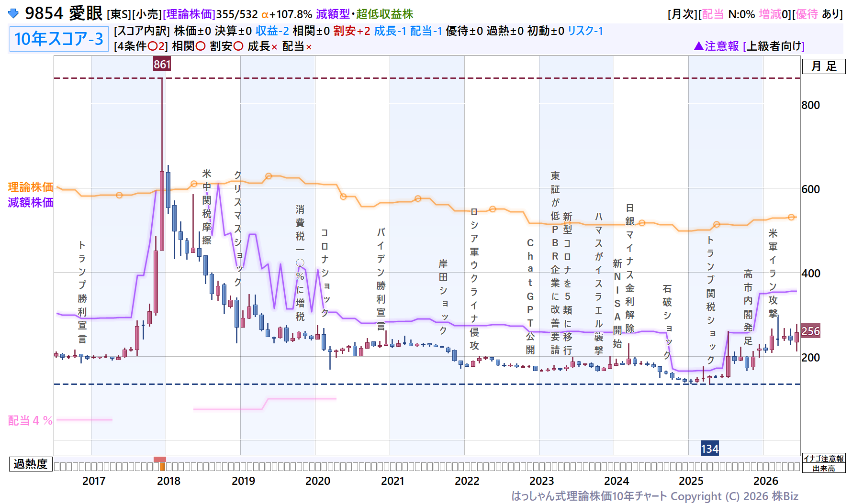Click the 高市内閣発足 event label
852x504 pixels.
[x=748, y=307]
